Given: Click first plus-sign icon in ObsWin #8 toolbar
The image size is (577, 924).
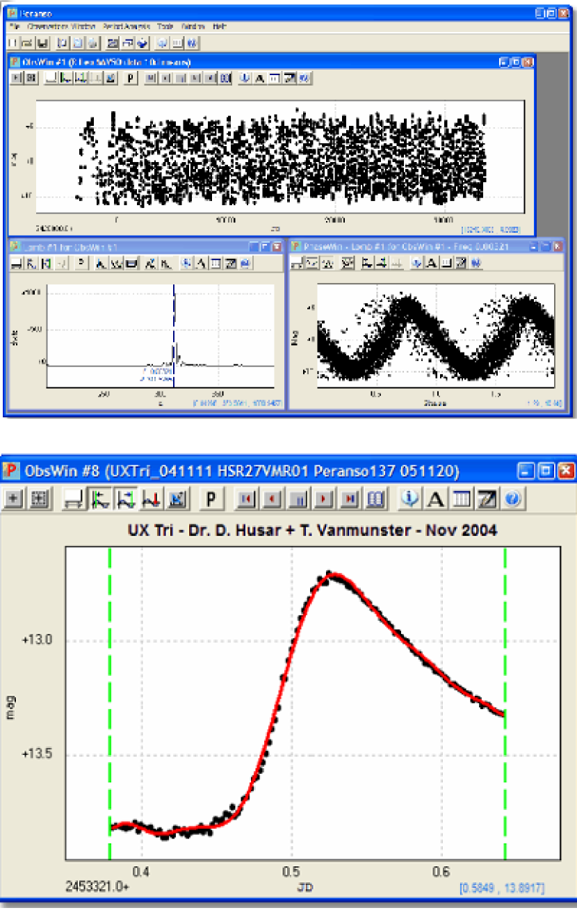Looking at the screenshot, I should click(15, 499).
